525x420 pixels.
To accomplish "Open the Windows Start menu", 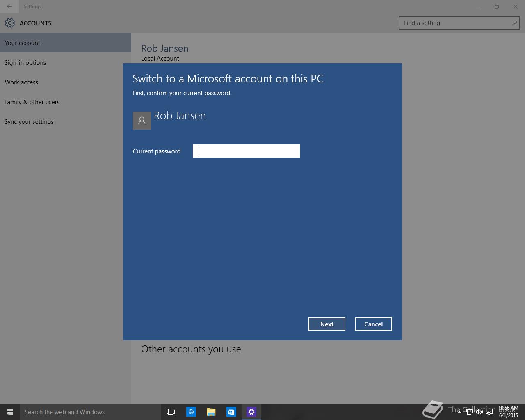I will pos(10,412).
